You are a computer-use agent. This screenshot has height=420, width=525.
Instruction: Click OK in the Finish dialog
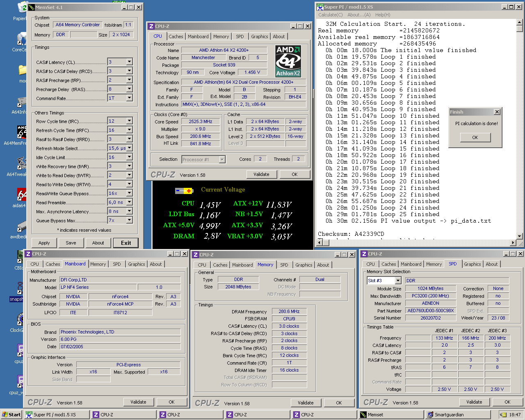(475, 137)
